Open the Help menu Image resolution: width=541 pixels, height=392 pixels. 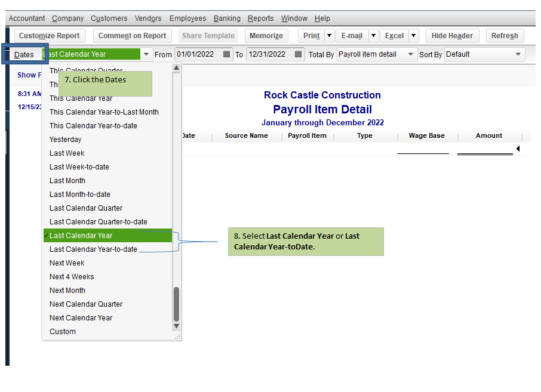322,18
